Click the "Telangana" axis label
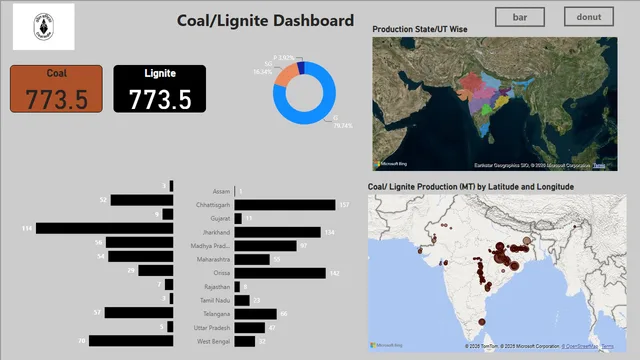The image size is (640, 360). [217, 314]
